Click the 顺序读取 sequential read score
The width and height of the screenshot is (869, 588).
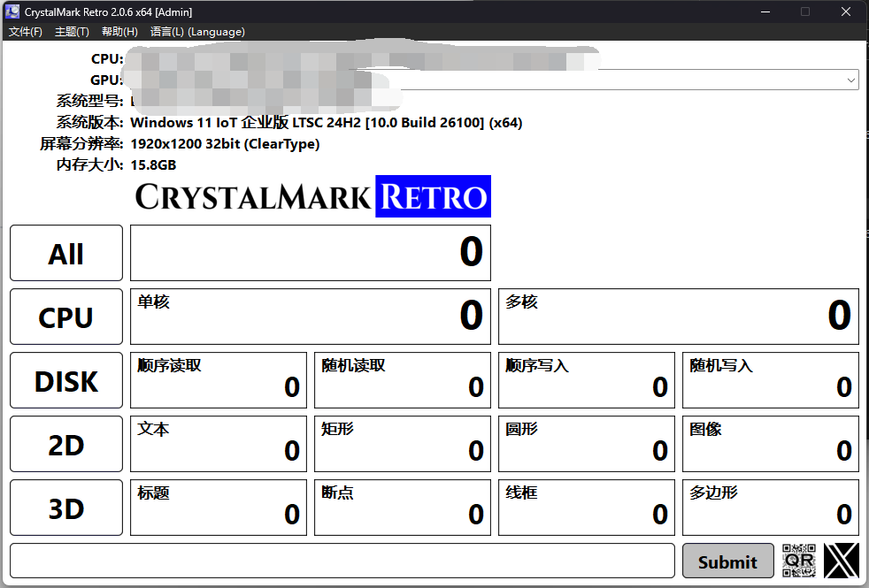click(218, 380)
